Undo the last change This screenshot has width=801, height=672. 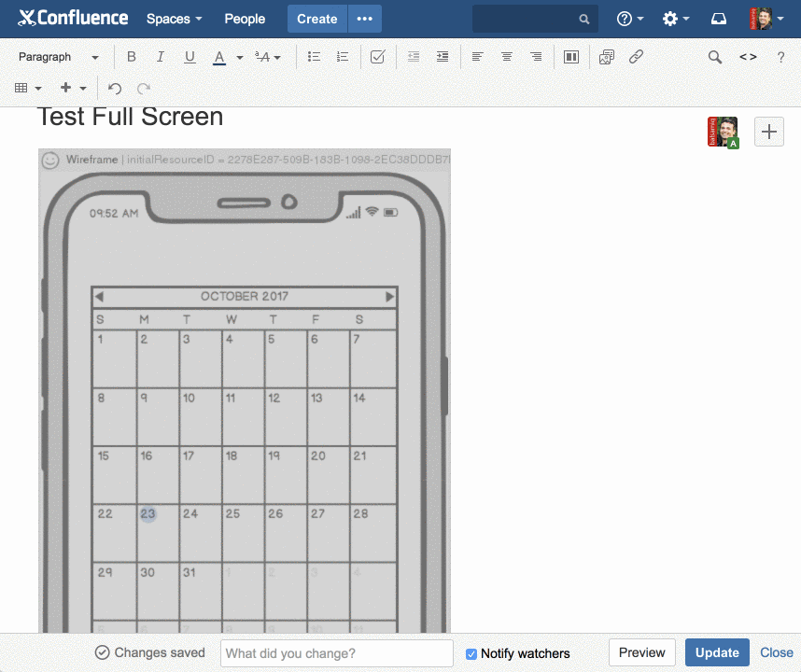pos(115,89)
